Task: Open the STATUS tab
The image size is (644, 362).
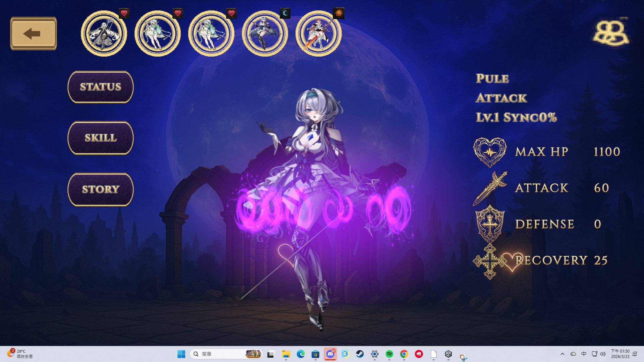Action: (x=101, y=87)
